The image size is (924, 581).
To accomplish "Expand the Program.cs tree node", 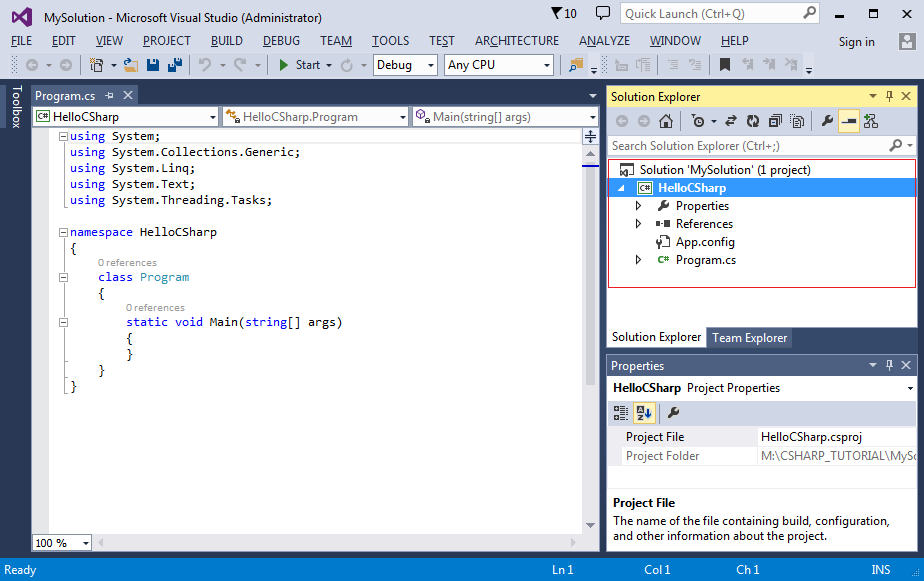I will 638,260.
